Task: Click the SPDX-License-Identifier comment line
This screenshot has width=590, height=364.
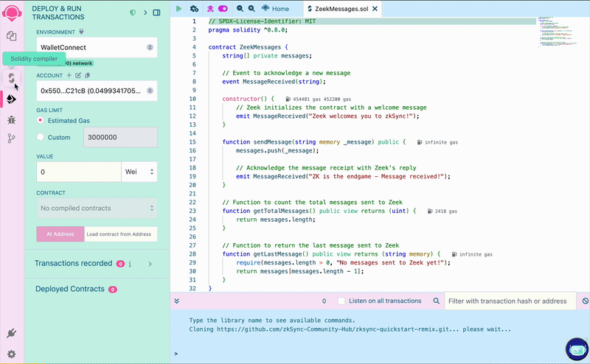Action: click(x=262, y=21)
